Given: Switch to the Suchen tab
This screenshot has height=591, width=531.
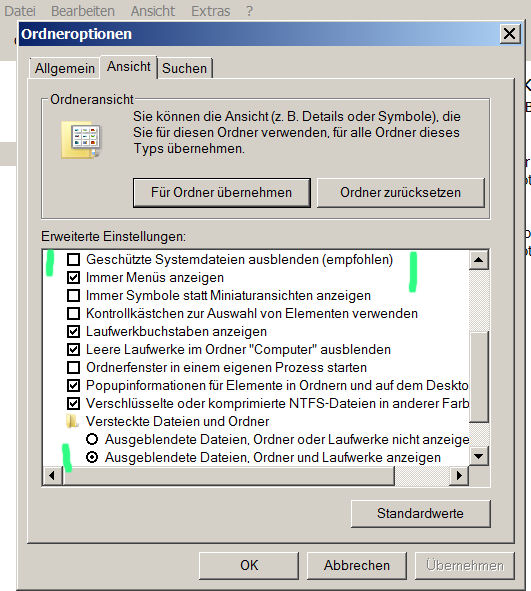Looking at the screenshot, I should coord(185,69).
